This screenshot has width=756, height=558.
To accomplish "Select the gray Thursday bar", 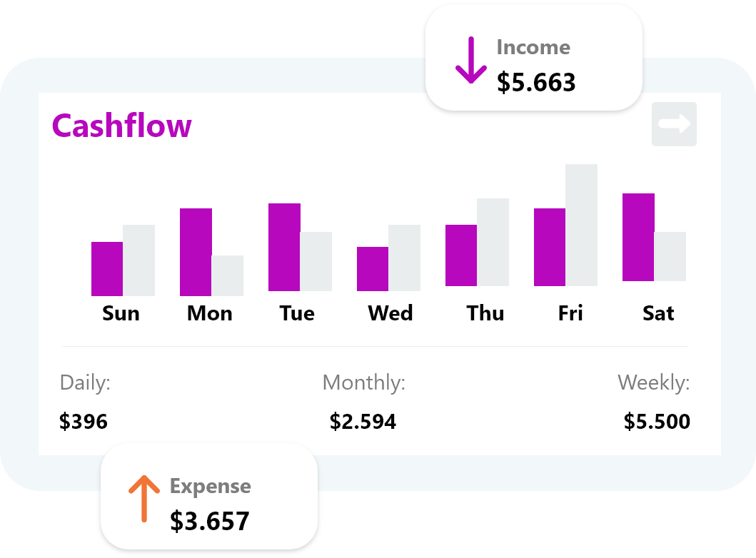I will [x=493, y=242].
